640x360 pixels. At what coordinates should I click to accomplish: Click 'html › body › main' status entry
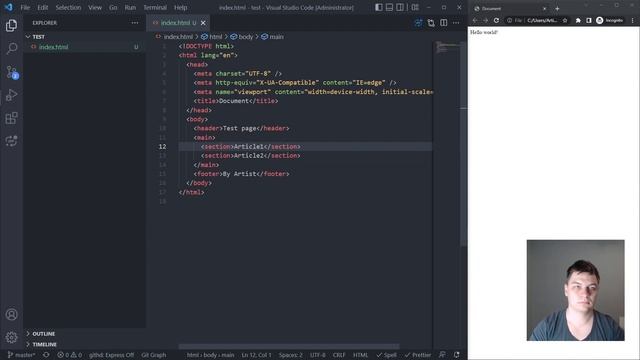click(211, 355)
